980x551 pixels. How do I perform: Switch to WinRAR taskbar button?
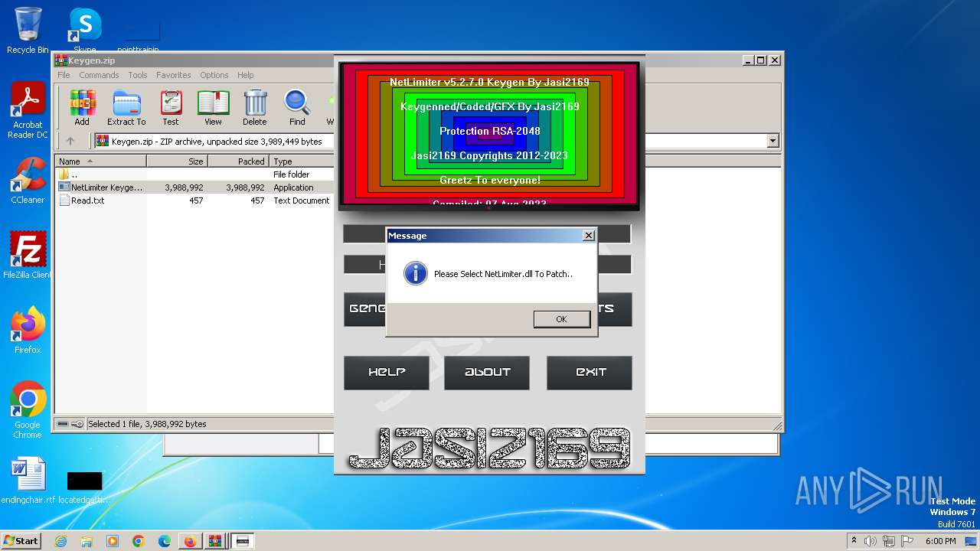[216, 541]
